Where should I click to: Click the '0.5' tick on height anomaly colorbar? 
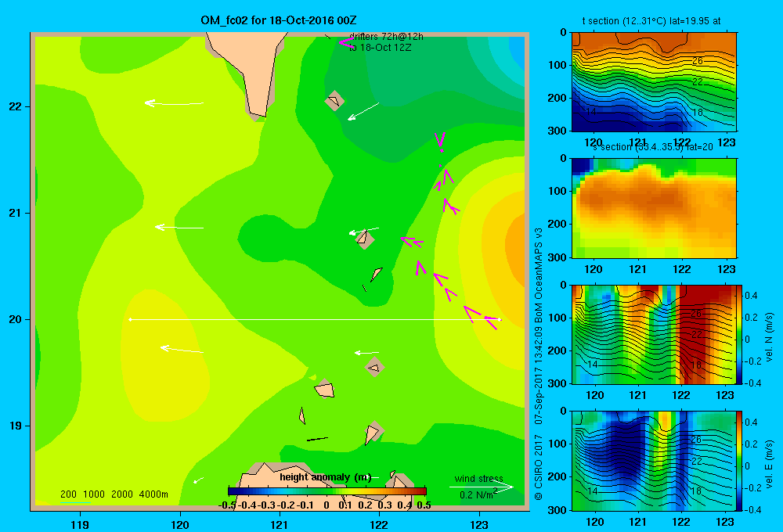(424, 505)
